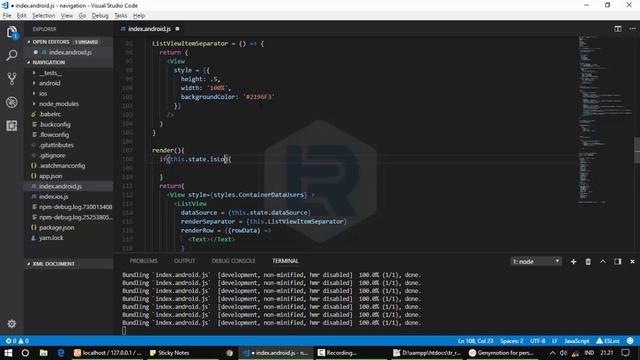The width and height of the screenshot is (640, 360).
Task: Open the Manage gear menu
Action: (x=11, y=324)
